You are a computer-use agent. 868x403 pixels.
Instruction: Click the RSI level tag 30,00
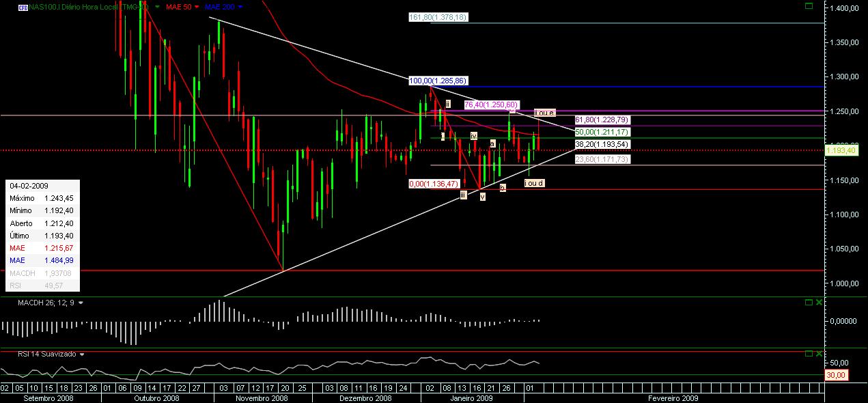pos(837,374)
